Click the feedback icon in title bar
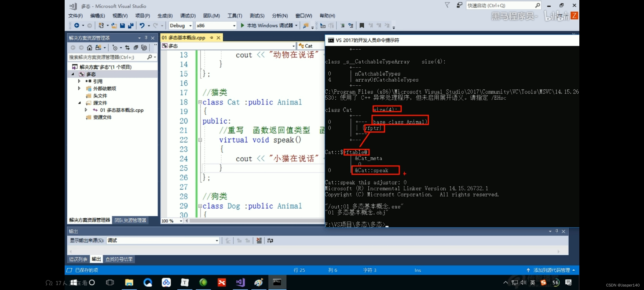Image resolution: width=644 pixels, height=290 pixels. pos(459,5)
